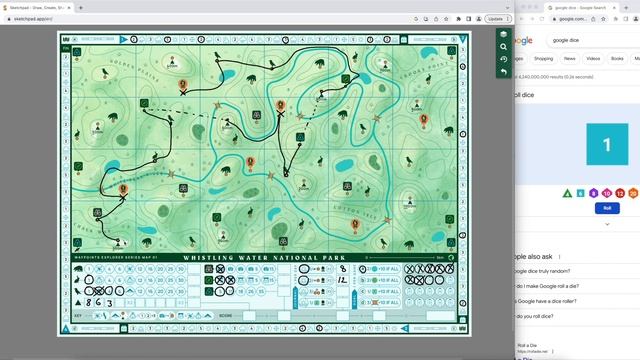The image size is (640, 360).
Task: Go back in the Google browser window
Action: pos(521,19)
